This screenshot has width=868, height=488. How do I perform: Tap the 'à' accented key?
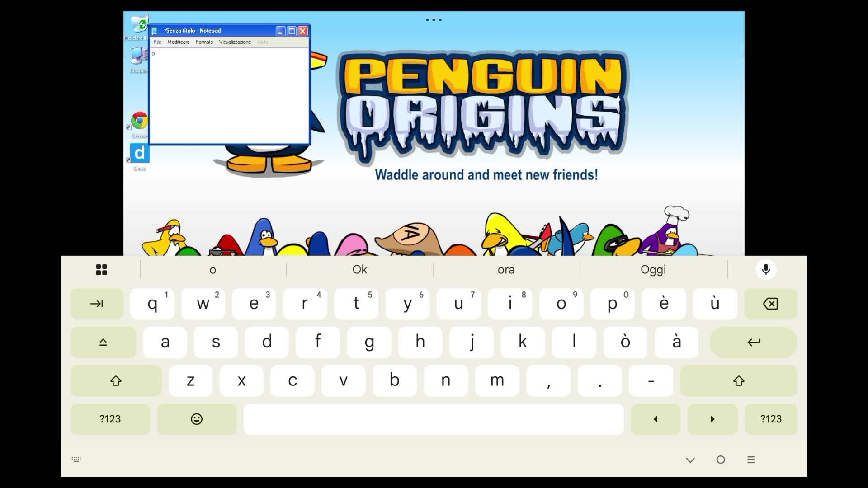(x=676, y=342)
